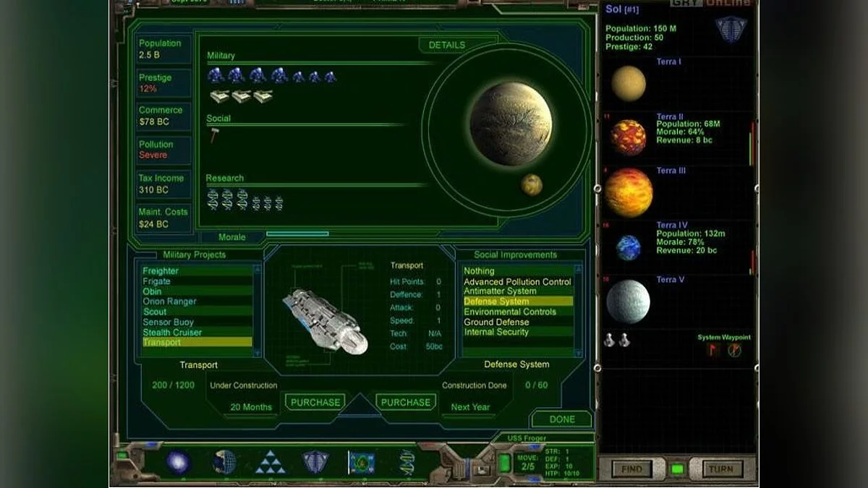Viewport: 868px width, 488px height.
Task: Choose Advanced Pollution Control improvement
Action: pyautogui.click(x=518, y=281)
